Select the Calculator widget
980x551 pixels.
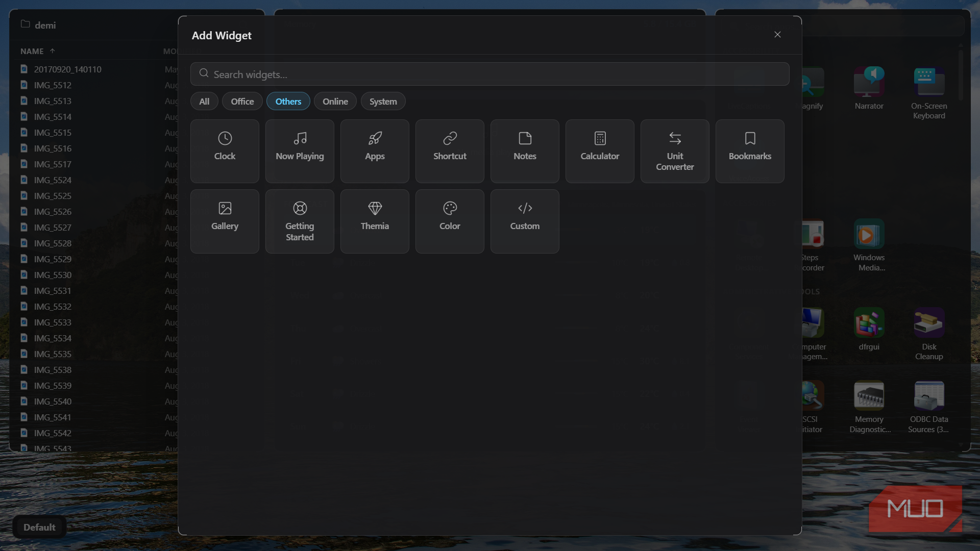(x=600, y=151)
